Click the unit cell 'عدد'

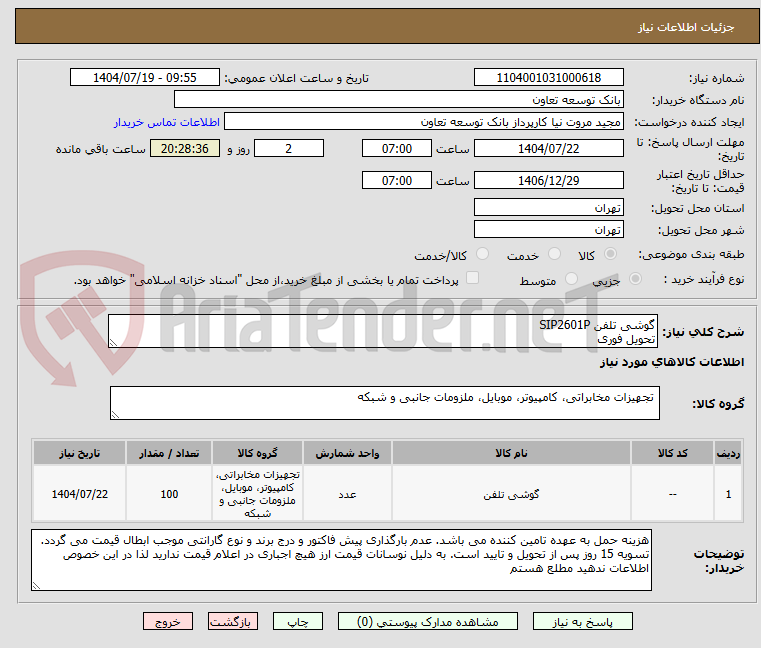(x=347, y=494)
